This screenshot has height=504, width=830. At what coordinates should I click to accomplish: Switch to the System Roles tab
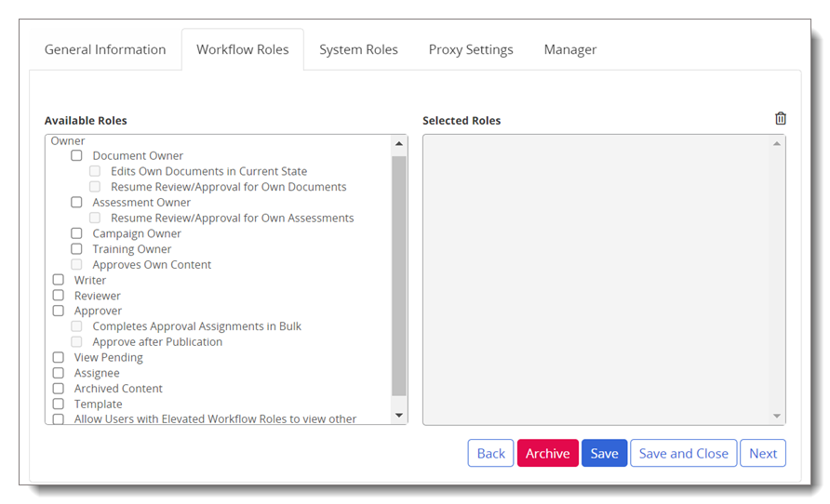[x=358, y=49]
